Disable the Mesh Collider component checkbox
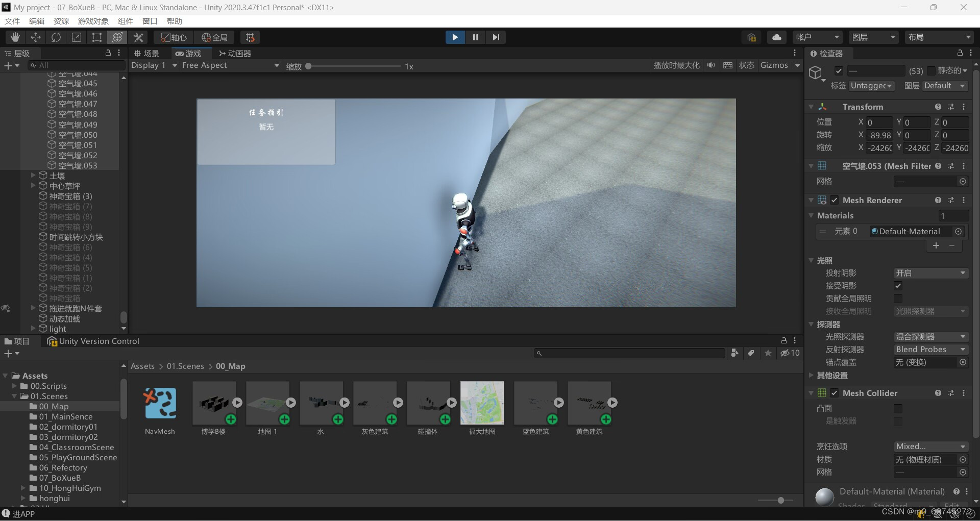Viewport: 980px width, 521px height. [835, 393]
